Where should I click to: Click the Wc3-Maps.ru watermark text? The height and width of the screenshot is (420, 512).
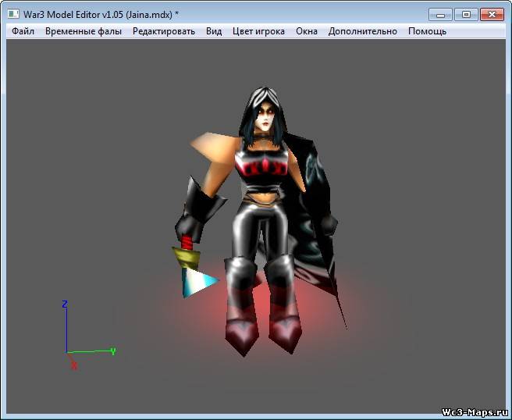473,411
